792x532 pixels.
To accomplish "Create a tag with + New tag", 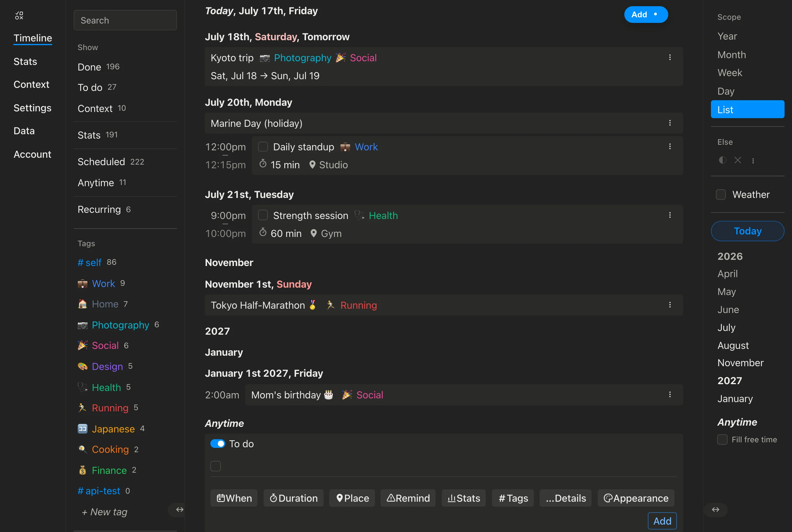I will coord(105,512).
